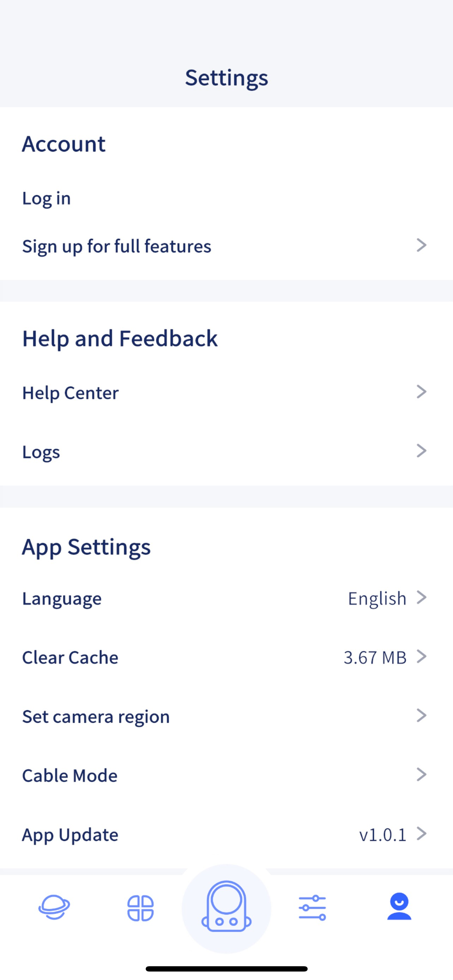
Task: Open the four-panel grid tab icon
Action: tap(140, 908)
